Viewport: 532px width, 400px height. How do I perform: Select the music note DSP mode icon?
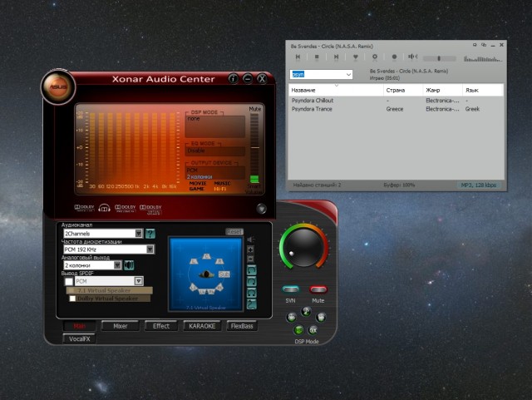point(306,312)
